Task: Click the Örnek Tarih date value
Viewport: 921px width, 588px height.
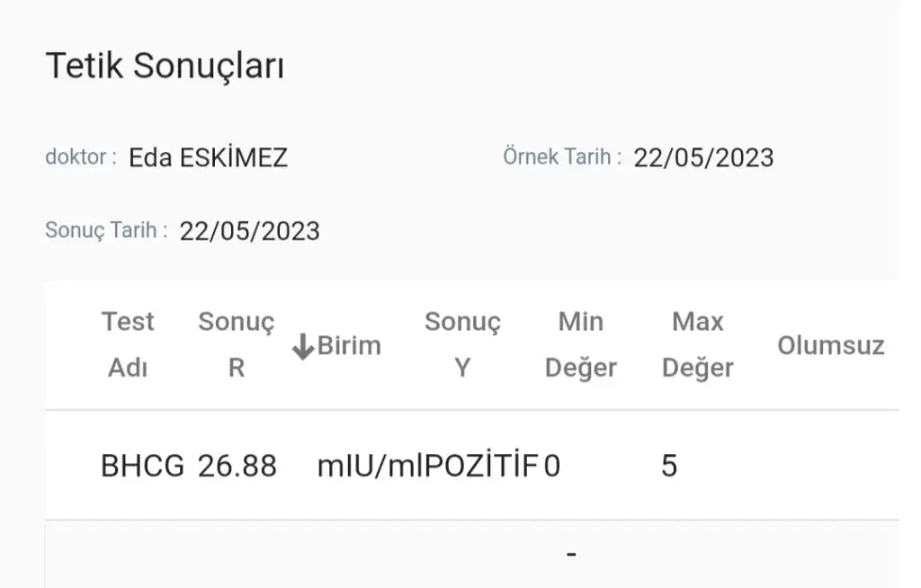Action: [x=703, y=158]
